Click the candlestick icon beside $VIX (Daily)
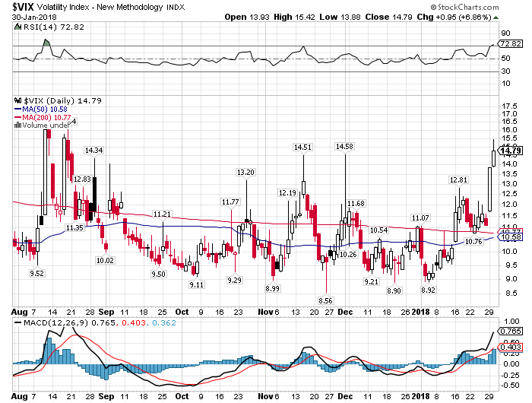 [18, 100]
